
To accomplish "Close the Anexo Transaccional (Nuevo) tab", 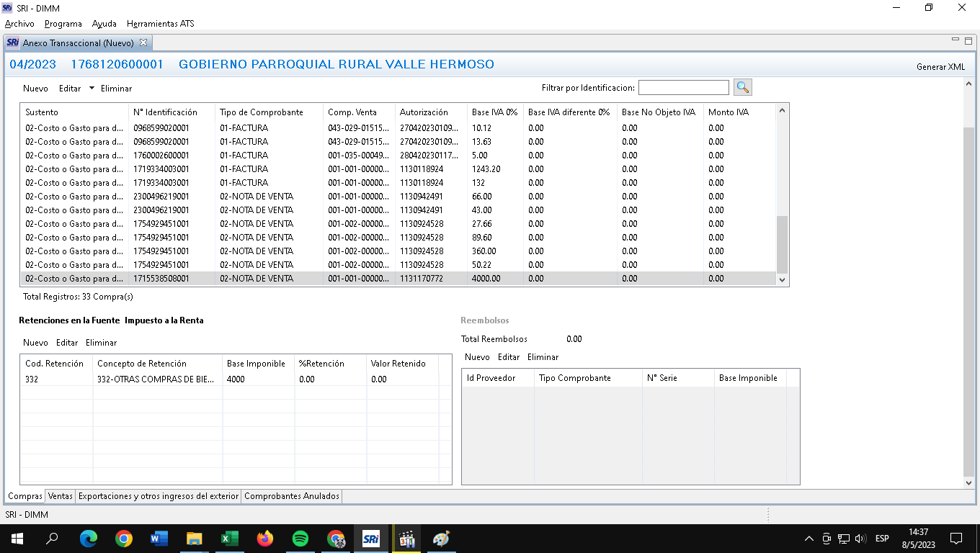I will 143,42.
